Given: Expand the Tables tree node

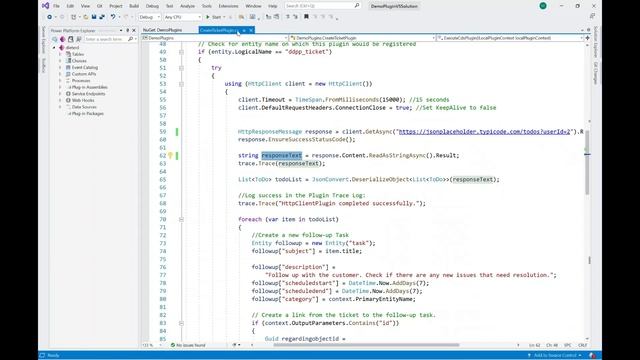Looking at the screenshot, I should (60, 54).
